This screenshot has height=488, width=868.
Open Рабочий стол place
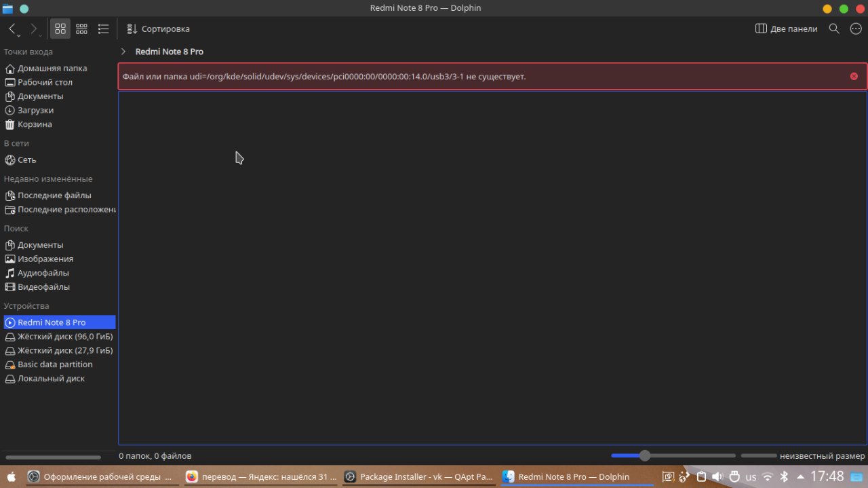[58, 82]
